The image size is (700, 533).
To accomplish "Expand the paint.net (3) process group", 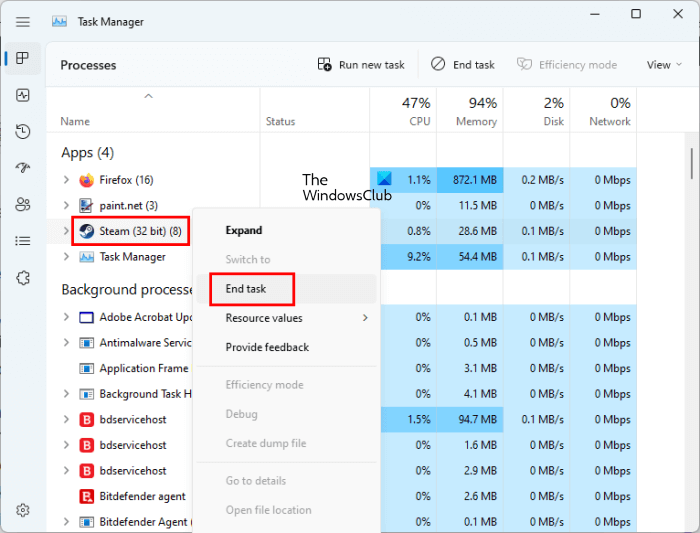I will [x=66, y=206].
